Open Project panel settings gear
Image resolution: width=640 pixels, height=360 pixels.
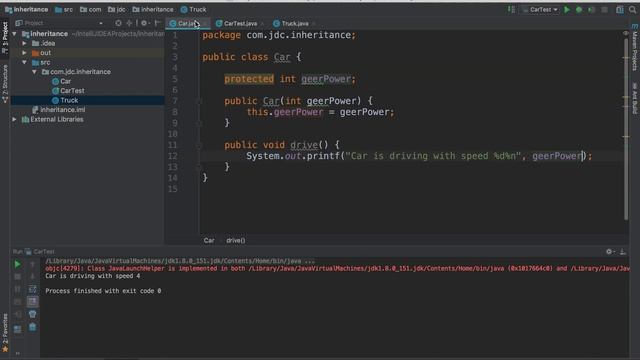coord(144,23)
